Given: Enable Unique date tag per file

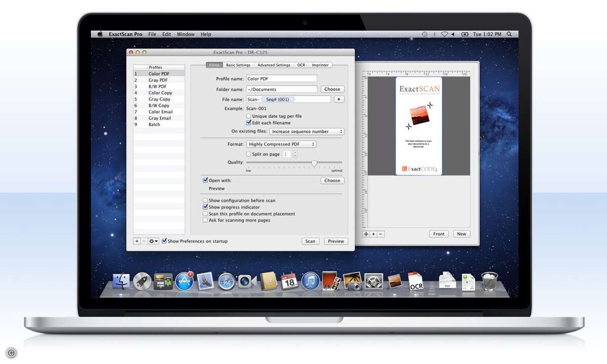Looking at the screenshot, I should 248,116.
